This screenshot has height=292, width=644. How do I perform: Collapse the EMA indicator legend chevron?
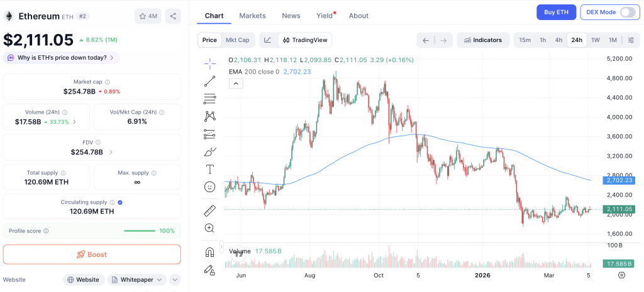[x=235, y=83]
